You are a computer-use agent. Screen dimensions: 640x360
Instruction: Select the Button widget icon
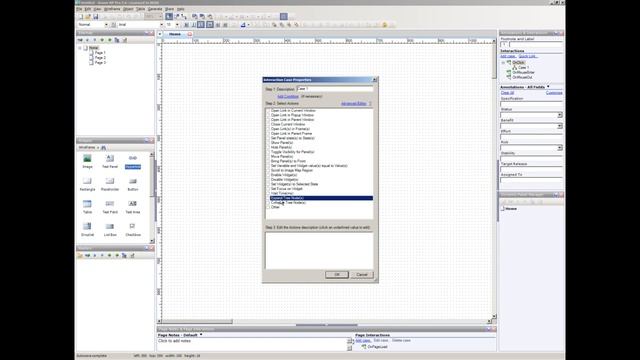(x=133, y=181)
